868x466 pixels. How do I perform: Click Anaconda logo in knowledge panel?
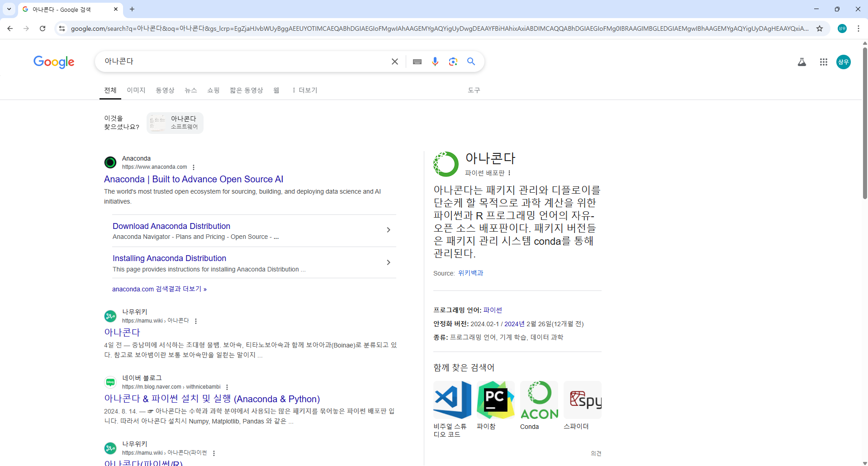tap(446, 164)
